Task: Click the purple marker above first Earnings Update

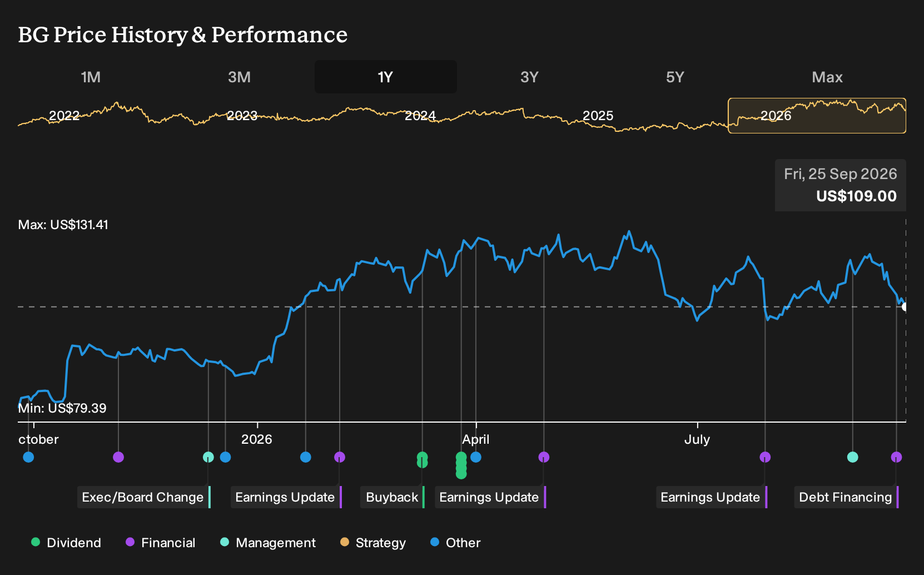Action: click(340, 457)
